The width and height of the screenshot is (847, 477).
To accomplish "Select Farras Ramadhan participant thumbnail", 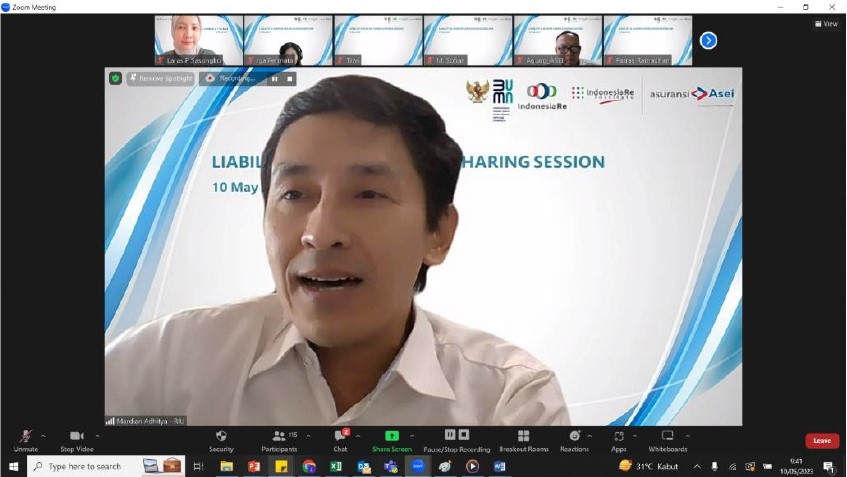I will click(x=648, y=41).
